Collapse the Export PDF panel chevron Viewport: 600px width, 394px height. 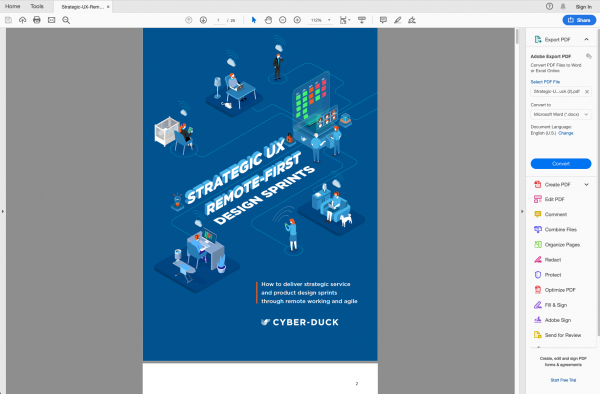pyautogui.click(x=586, y=39)
